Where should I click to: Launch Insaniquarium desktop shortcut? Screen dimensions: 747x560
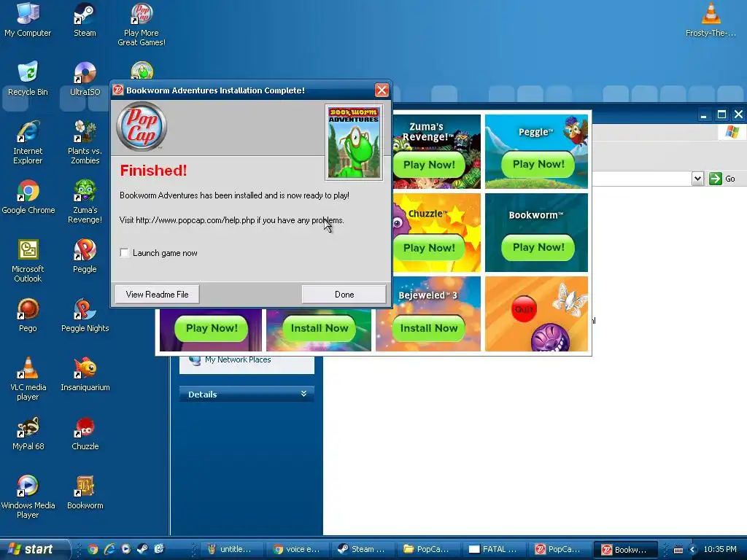coord(85,373)
